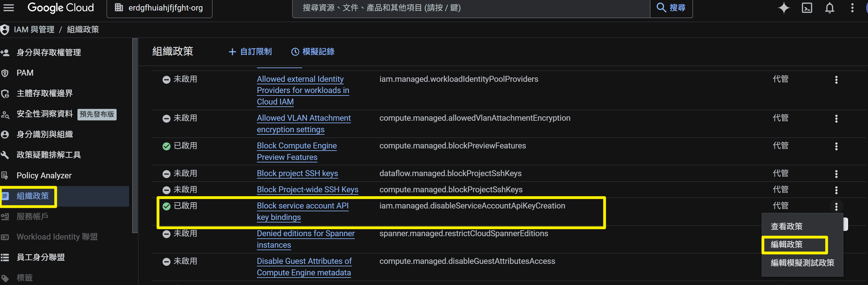The image size is (868, 285).
Task: Click 模擬記錄 history button
Action: click(x=313, y=52)
